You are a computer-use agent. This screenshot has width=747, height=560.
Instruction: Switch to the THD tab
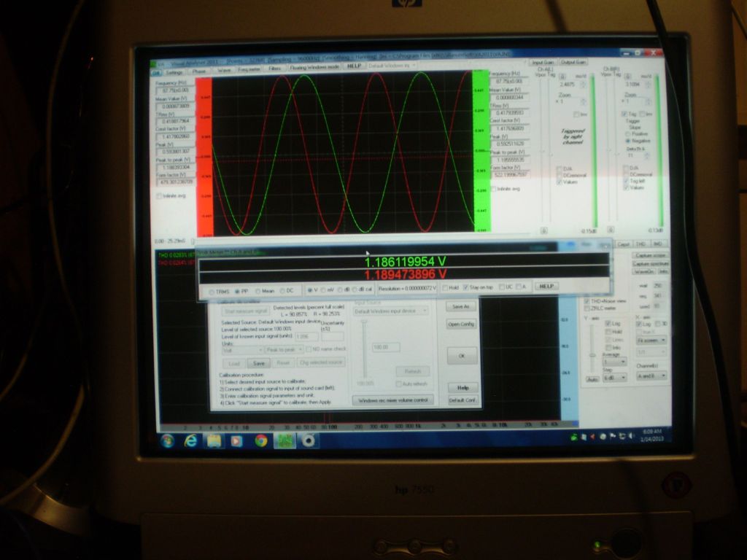[x=640, y=244]
